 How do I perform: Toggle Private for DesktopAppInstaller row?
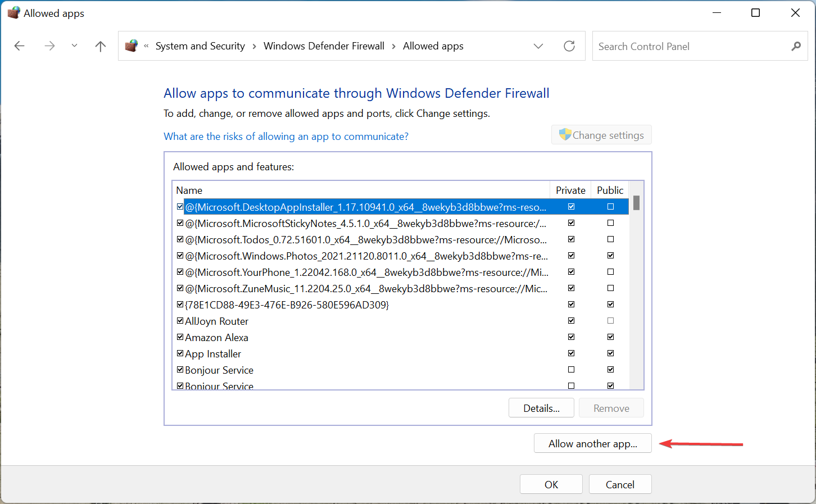coord(571,207)
